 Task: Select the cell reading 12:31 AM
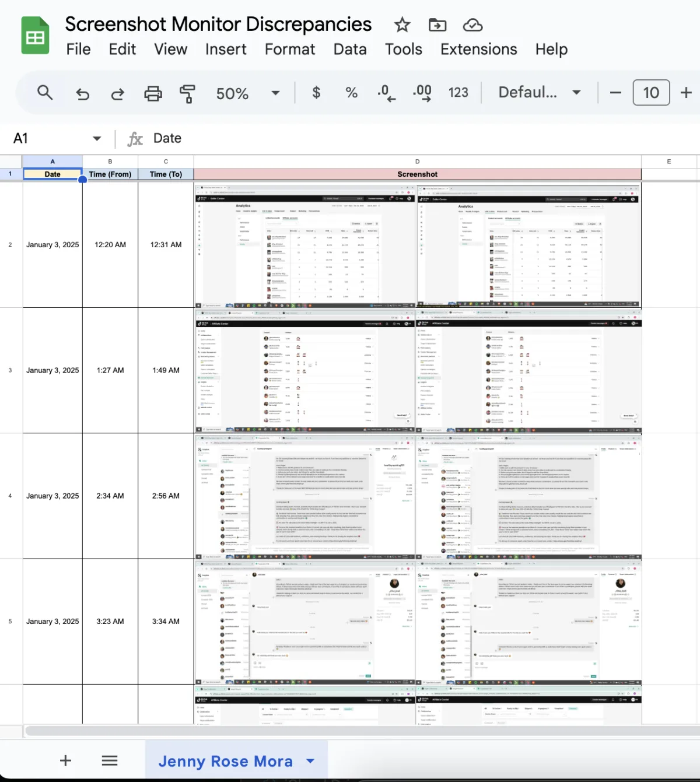pos(166,245)
